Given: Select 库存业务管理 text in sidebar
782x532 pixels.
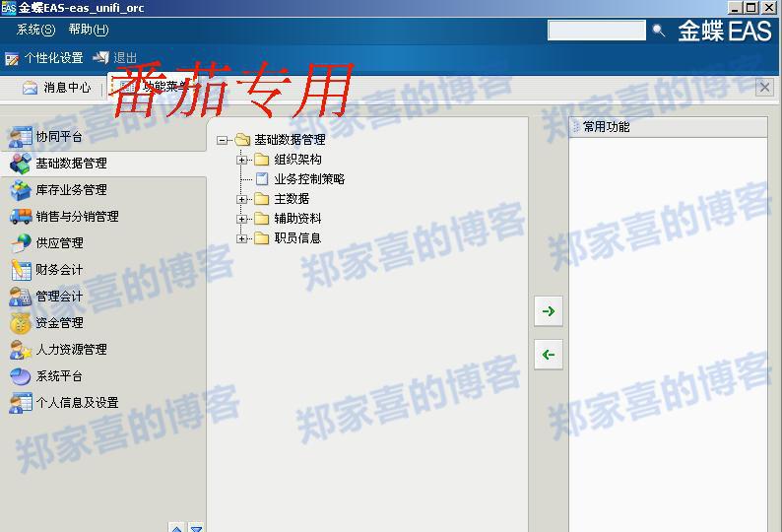Looking at the screenshot, I should tap(71, 190).
